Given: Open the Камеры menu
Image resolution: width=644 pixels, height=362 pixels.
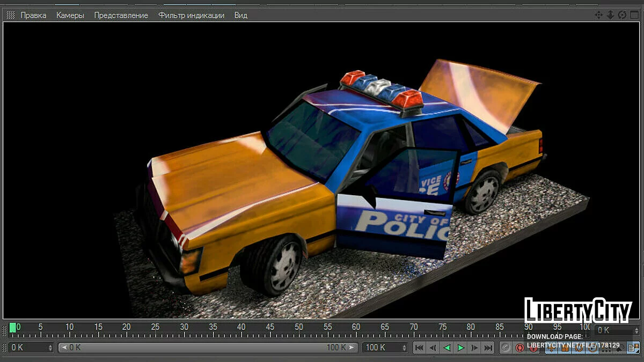Looking at the screenshot, I should [x=70, y=15].
